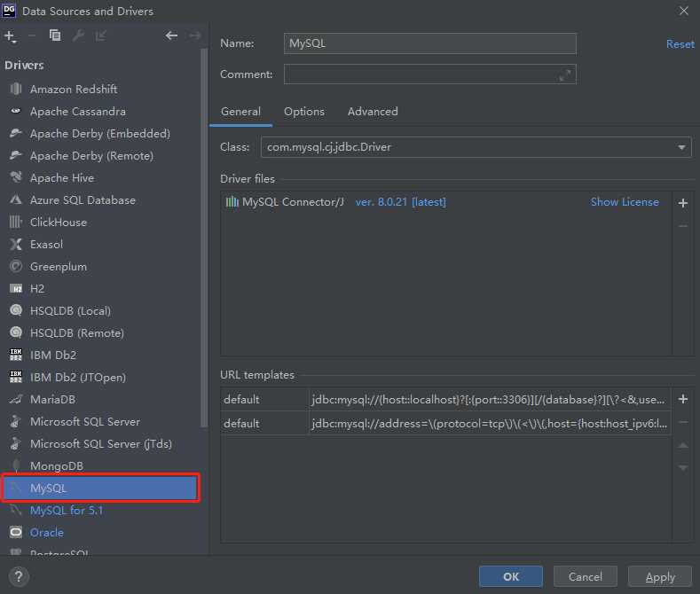
Task: Select the address=protocol URL template row
Action: pos(445,423)
